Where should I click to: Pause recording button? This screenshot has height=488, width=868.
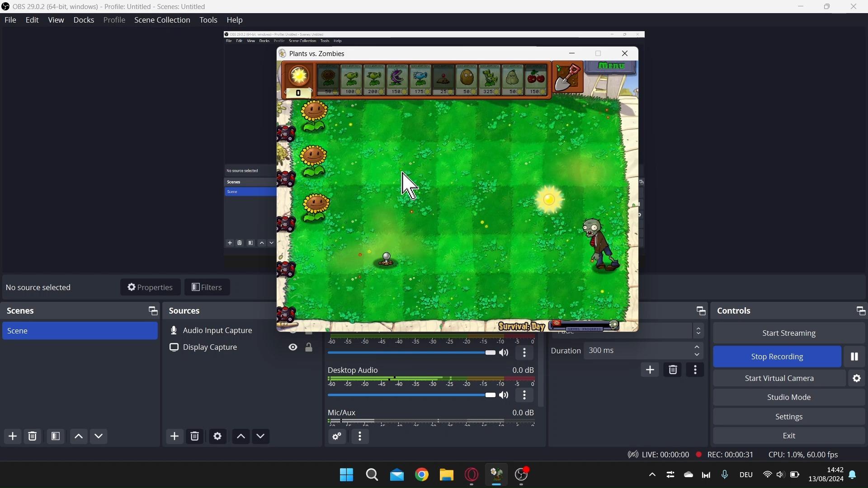coord(854,357)
